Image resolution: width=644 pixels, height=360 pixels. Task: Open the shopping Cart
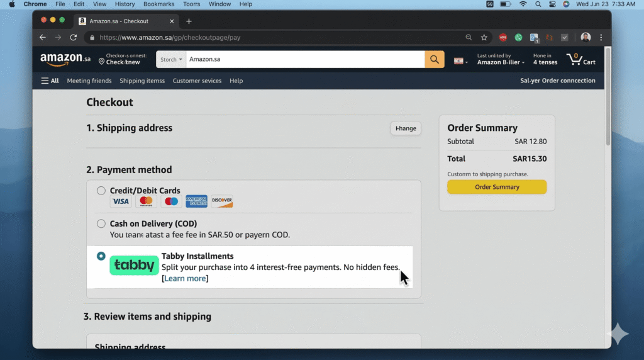580,60
